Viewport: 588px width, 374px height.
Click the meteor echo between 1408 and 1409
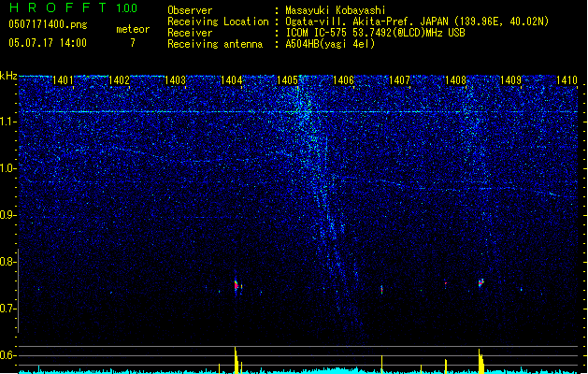(x=481, y=283)
